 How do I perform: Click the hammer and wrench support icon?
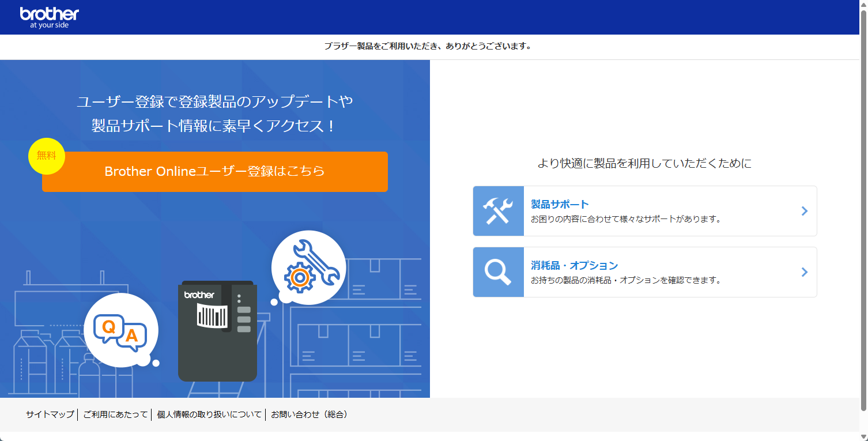(499, 211)
